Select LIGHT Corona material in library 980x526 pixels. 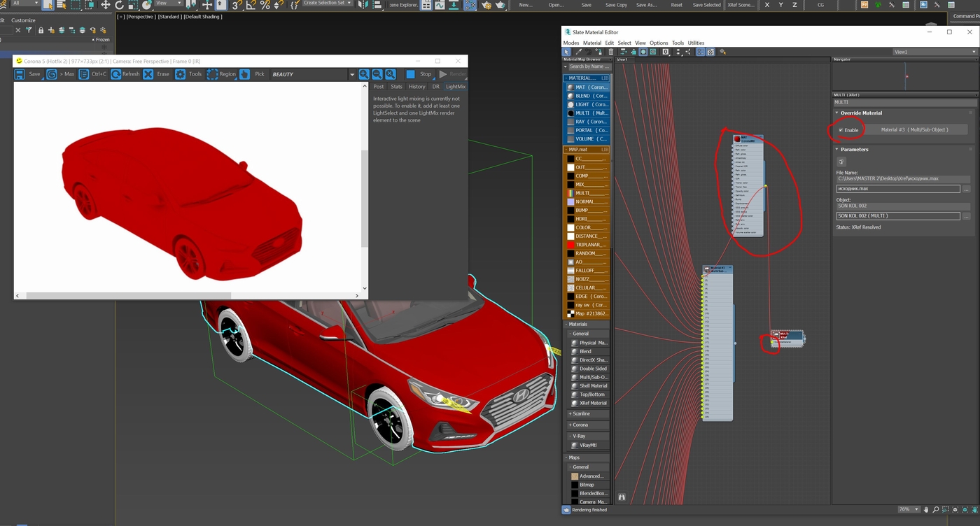(587, 104)
